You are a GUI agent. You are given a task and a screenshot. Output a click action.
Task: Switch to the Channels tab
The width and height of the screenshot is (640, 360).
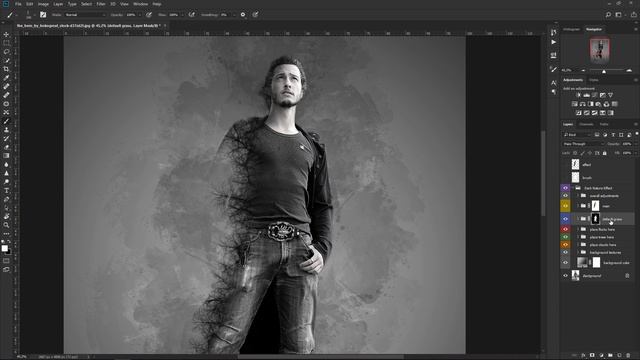coord(586,124)
